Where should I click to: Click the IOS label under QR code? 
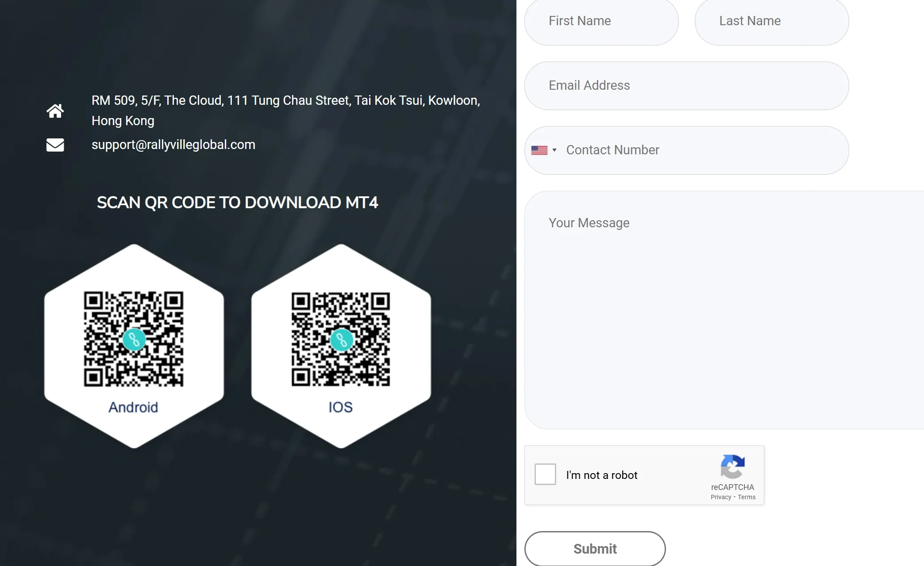pyautogui.click(x=341, y=407)
